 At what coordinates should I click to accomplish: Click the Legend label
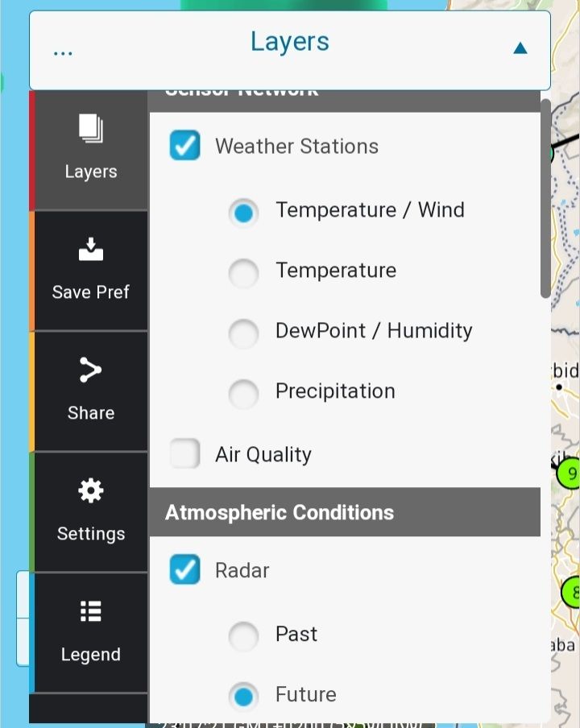[x=90, y=655]
